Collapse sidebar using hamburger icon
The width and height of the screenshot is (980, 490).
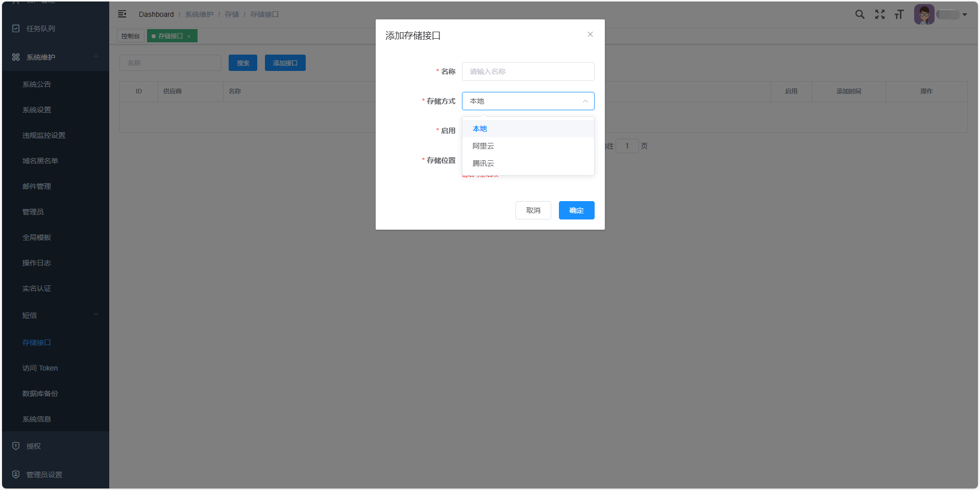pyautogui.click(x=122, y=14)
